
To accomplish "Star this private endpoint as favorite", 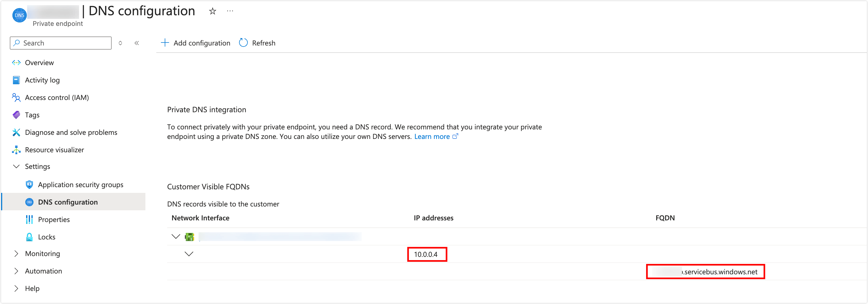I will click(x=213, y=11).
